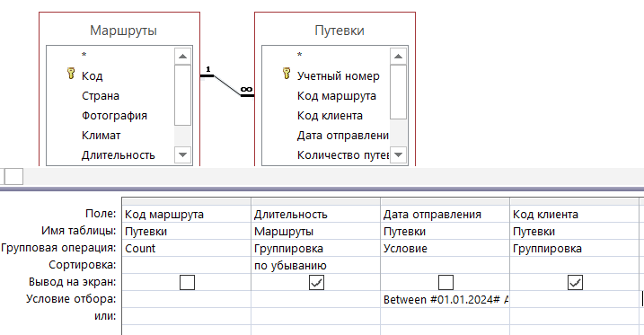Click the key icon next to Учетный номер

click(287, 74)
